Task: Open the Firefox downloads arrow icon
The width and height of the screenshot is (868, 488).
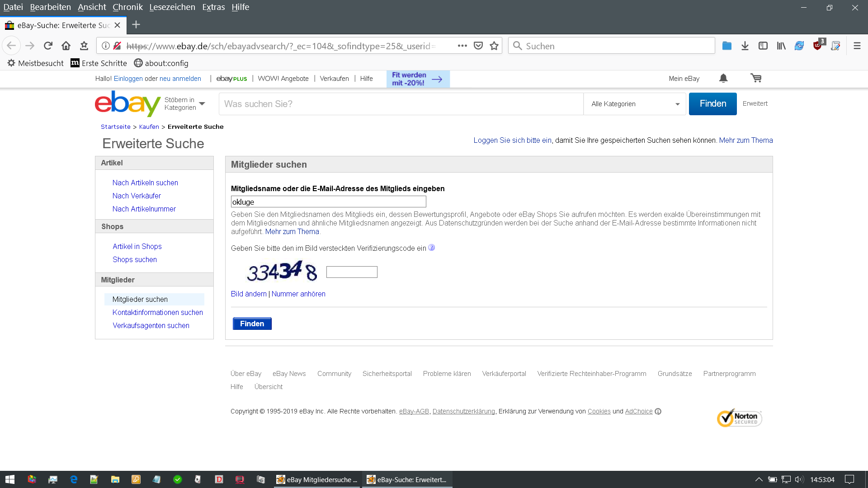Action: coord(745,46)
